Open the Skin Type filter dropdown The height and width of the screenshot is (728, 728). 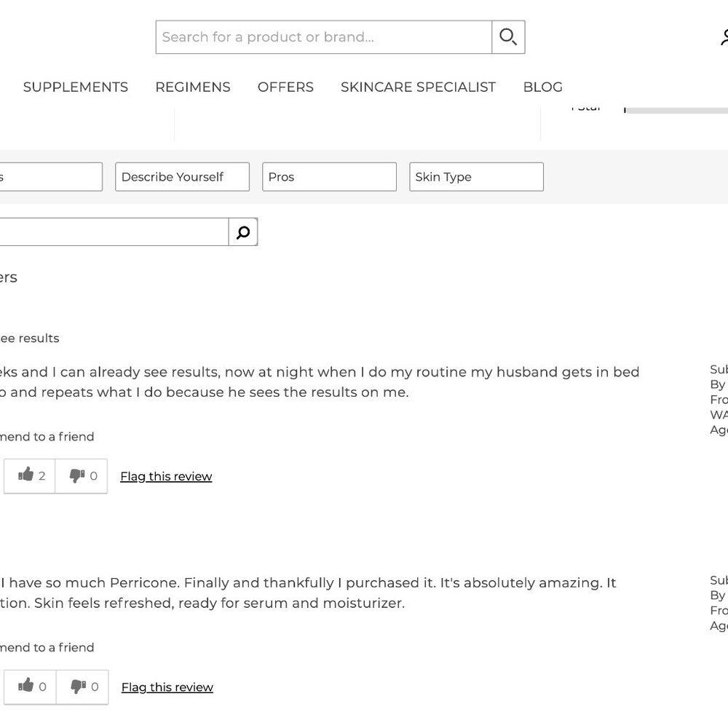tap(476, 177)
